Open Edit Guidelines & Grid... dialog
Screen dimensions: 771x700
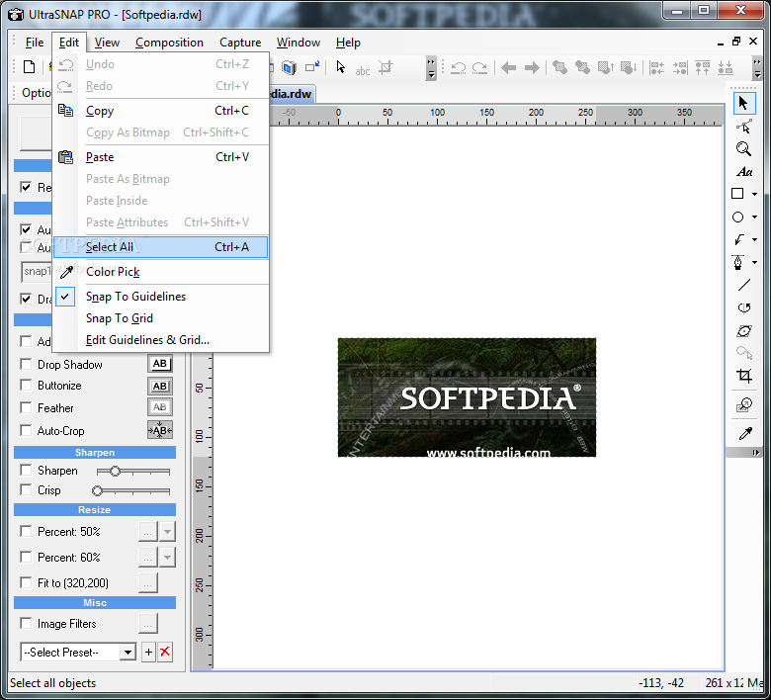tap(161, 340)
